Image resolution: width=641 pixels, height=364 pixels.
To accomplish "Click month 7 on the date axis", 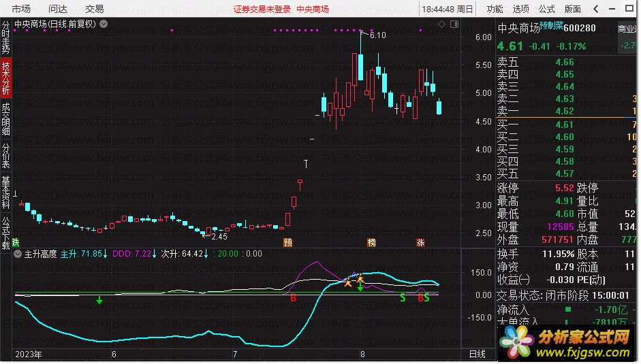I will [x=234, y=354].
